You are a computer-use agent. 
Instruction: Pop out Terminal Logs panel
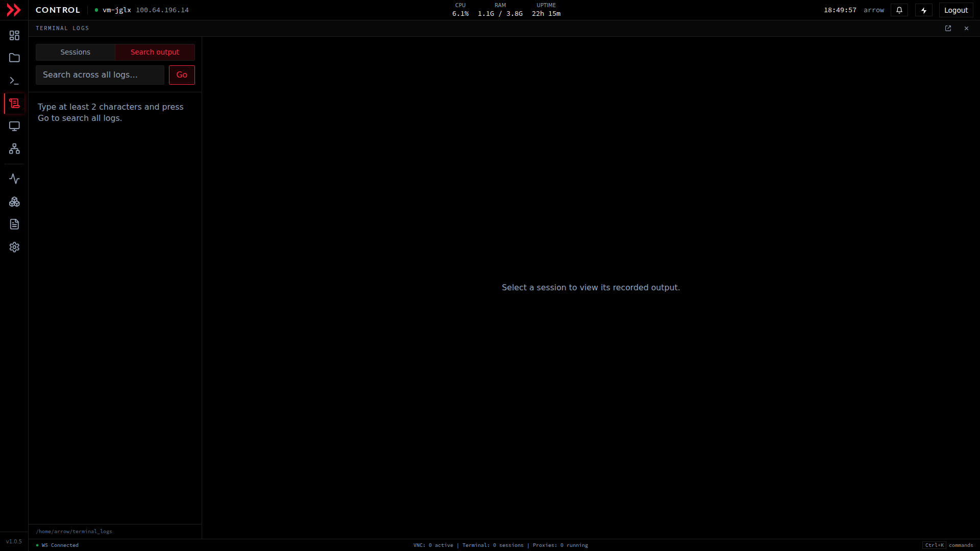tap(948, 29)
